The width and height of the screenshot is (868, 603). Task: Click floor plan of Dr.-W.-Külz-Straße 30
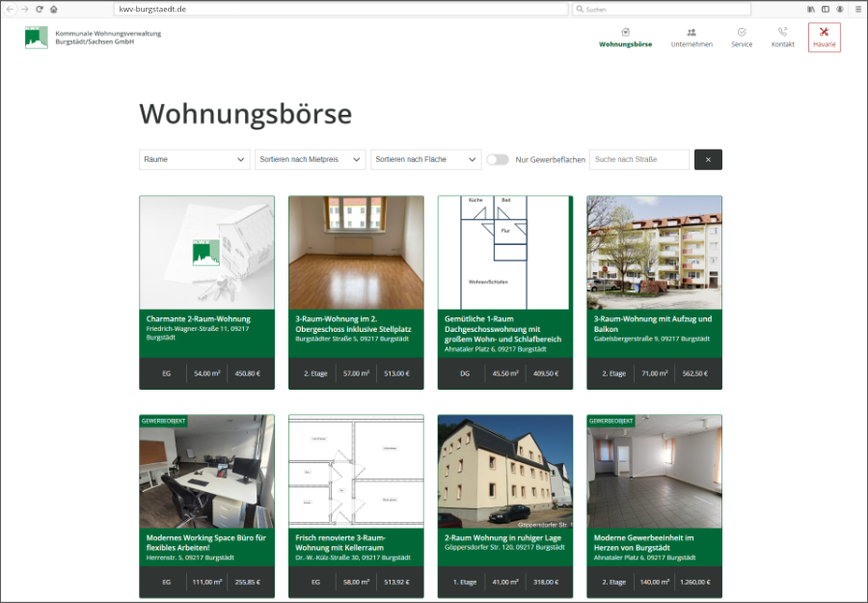tap(356, 471)
